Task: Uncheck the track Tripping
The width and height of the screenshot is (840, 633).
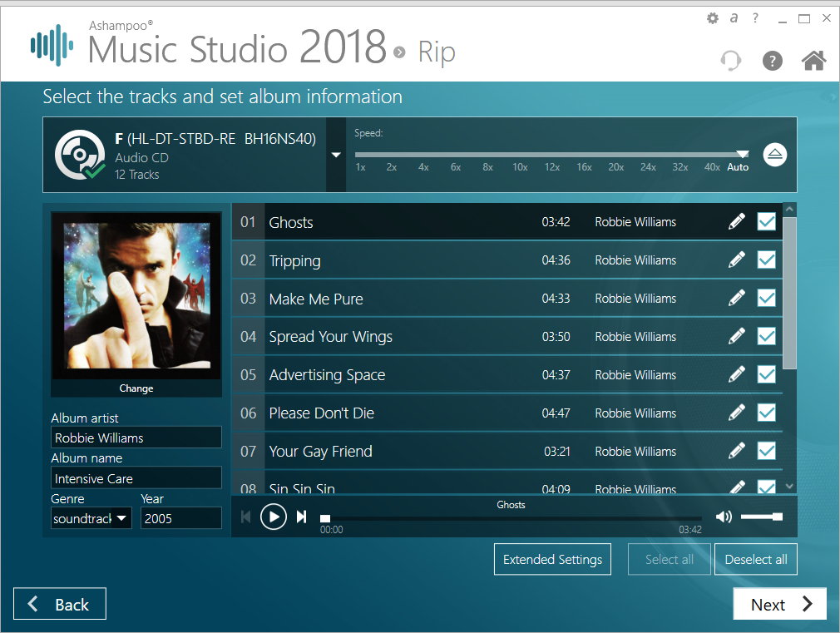Action: tap(765, 260)
